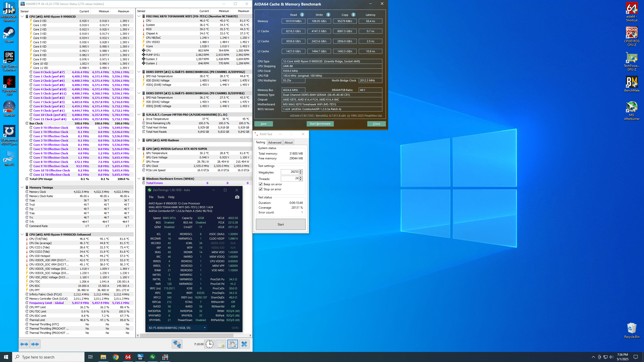Click HWiNFO shrink columns arrows button
Image resolution: width=644 pixels, height=362 pixels.
point(35,344)
